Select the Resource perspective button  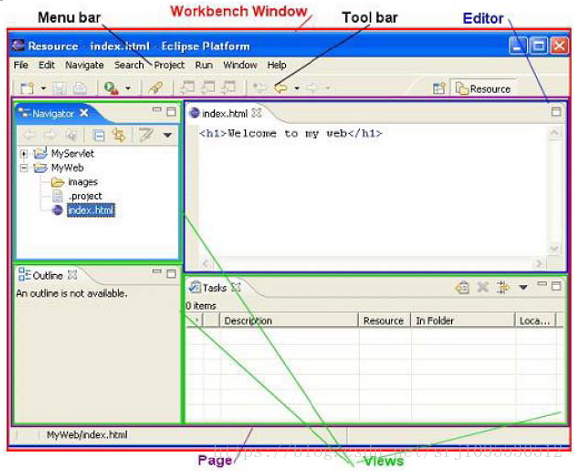tap(483, 89)
